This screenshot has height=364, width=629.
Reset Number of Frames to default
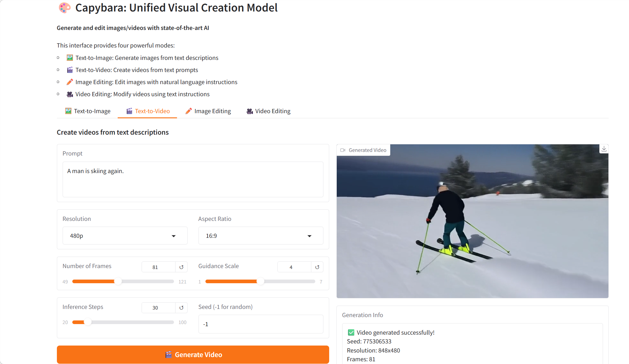pos(181,267)
